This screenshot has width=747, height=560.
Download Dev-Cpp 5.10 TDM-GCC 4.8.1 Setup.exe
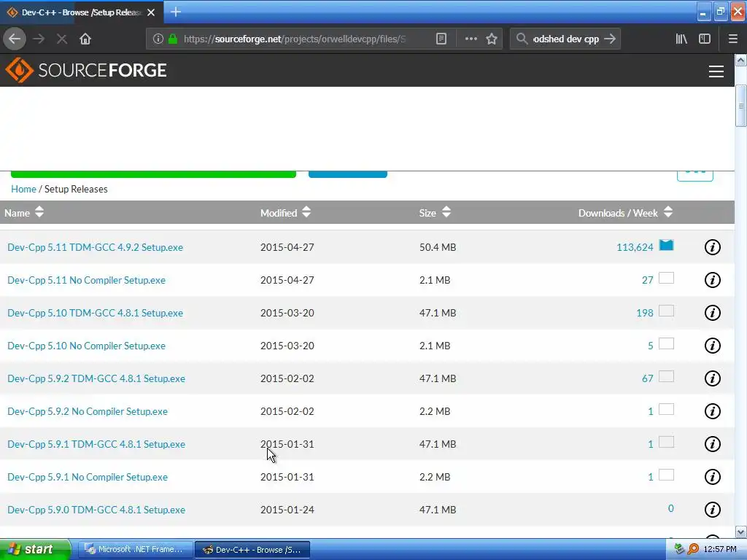pyautogui.click(x=96, y=313)
